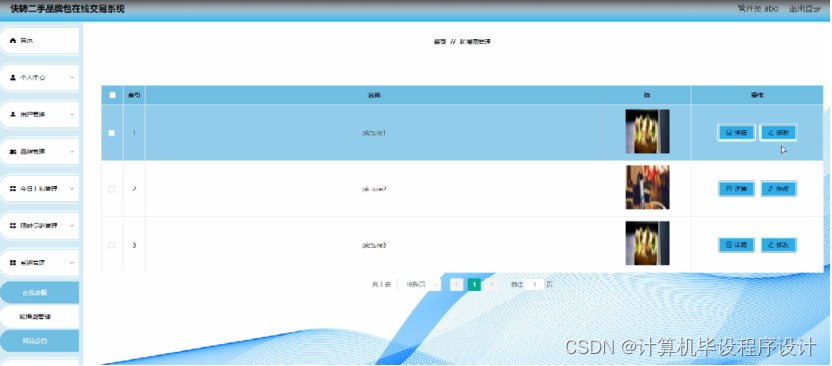Click the grid icon of the seventh sidebar item
This screenshot has width=832, height=366.
[x=13, y=263]
